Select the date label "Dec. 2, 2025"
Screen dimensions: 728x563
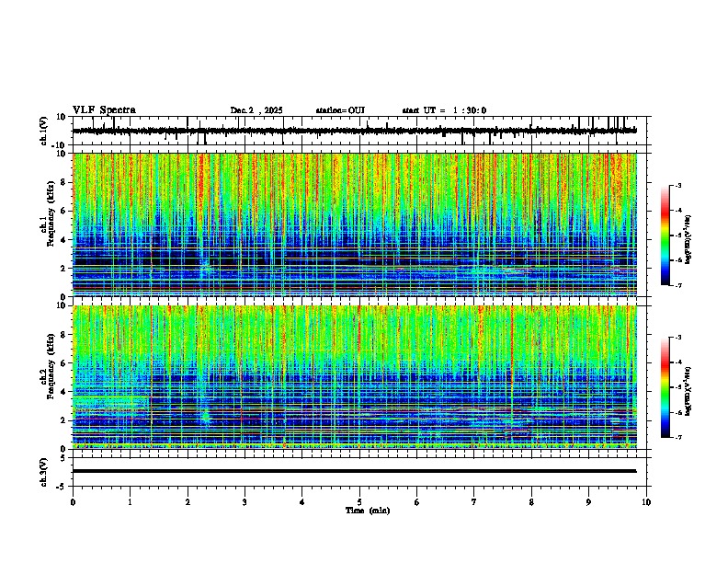[x=256, y=110]
